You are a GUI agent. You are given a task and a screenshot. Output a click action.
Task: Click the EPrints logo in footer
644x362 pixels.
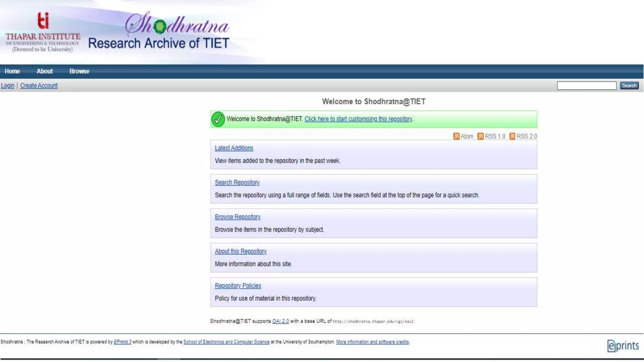coord(623,346)
